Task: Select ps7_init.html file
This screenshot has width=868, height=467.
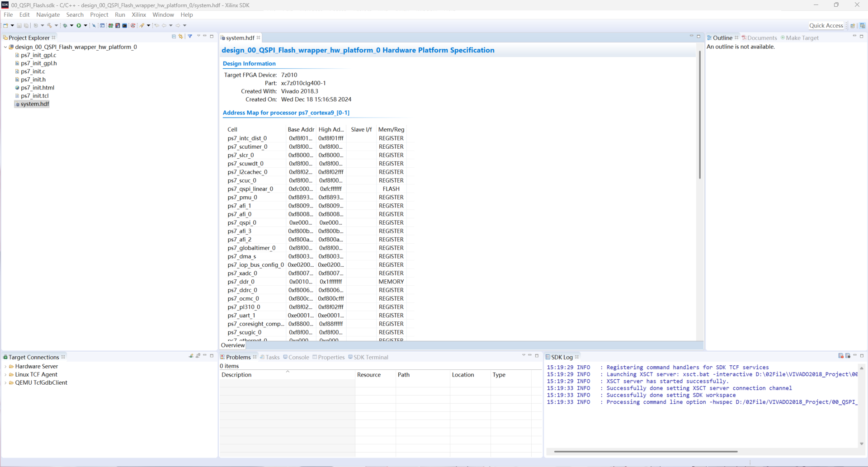Action: tap(38, 88)
